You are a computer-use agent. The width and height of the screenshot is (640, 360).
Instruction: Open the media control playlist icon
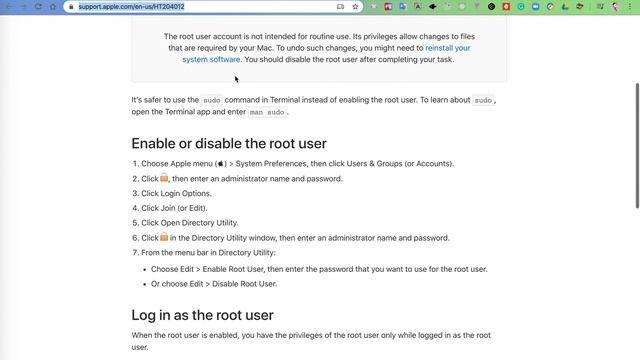[x=600, y=7]
